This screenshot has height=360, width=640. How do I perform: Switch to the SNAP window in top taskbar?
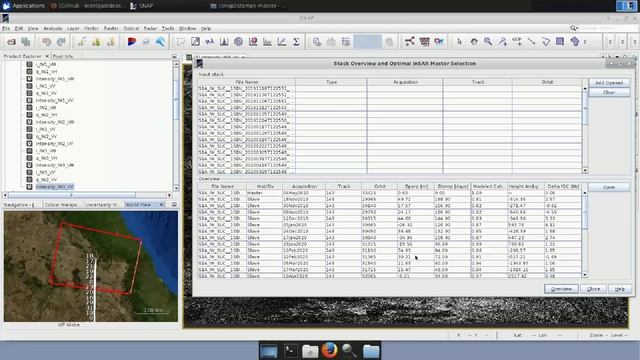[x=142, y=6]
